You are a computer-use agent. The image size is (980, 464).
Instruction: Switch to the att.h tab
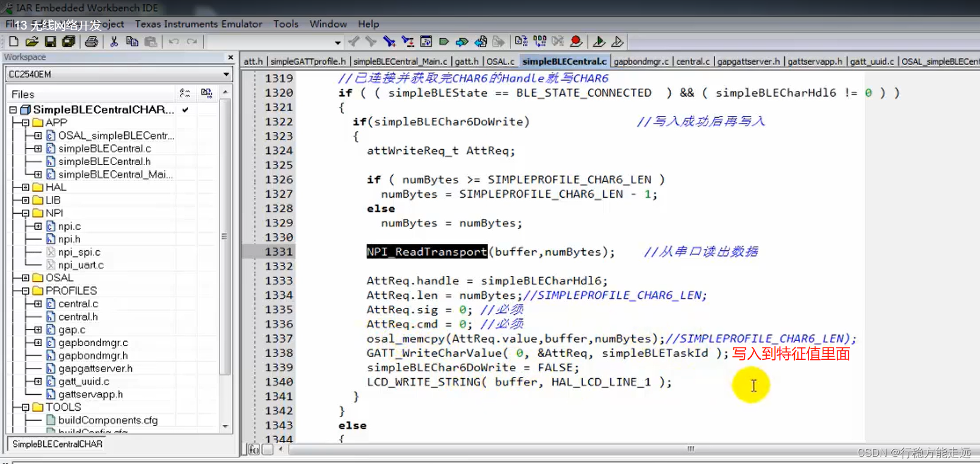[x=253, y=61]
